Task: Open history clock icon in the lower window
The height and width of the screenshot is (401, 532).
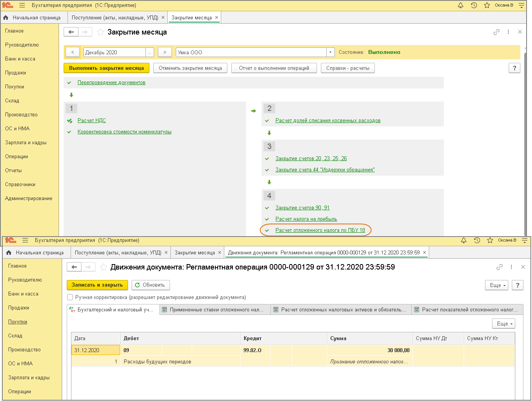Action: pyautogui.click(x=477, y=240)
